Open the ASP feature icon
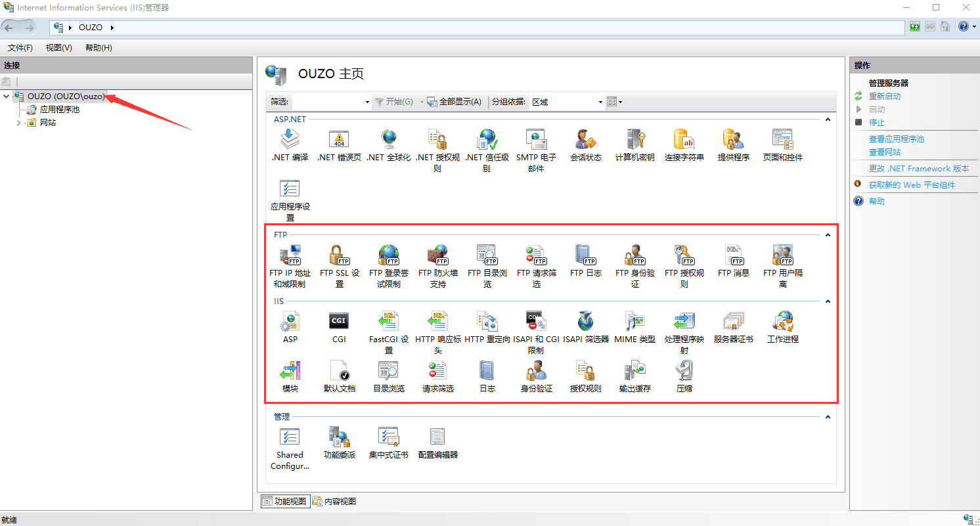 click(x=290, y=327)
